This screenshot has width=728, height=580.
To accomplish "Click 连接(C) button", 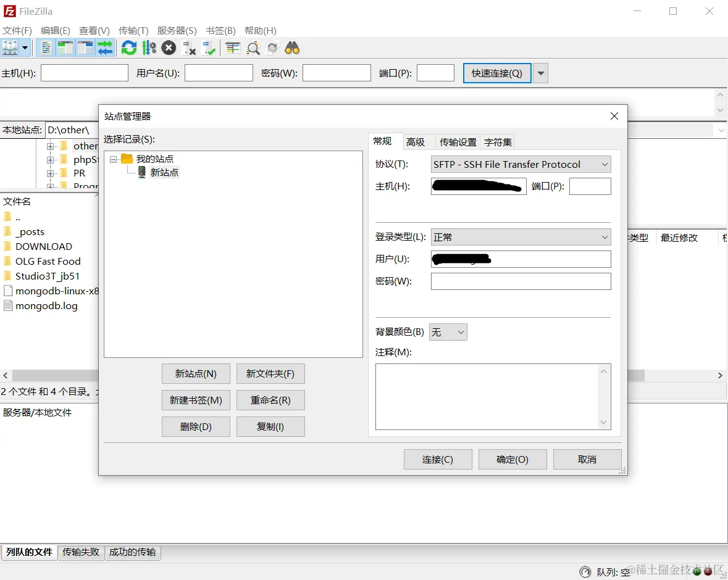I will tap(438, 459).
